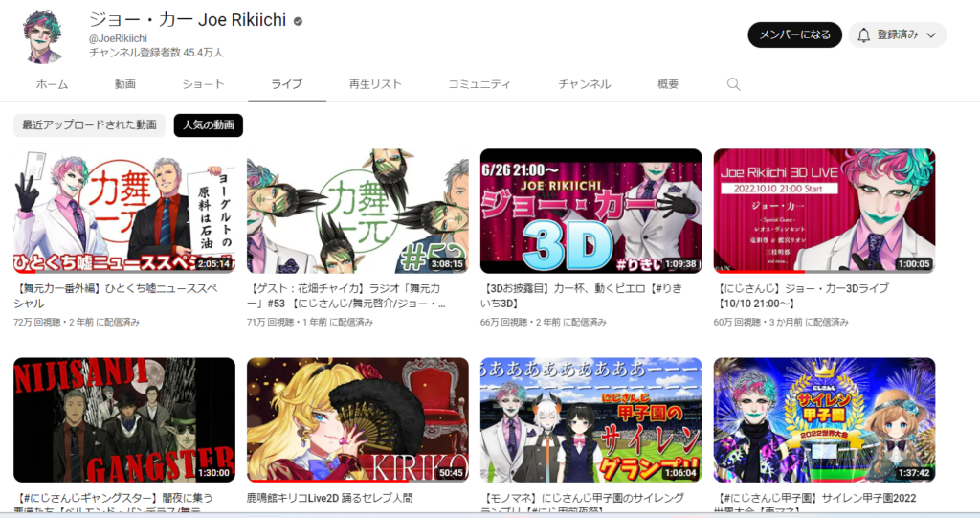
Task: Select the 人気の動画 filter chip
Action: click(208, 125)
